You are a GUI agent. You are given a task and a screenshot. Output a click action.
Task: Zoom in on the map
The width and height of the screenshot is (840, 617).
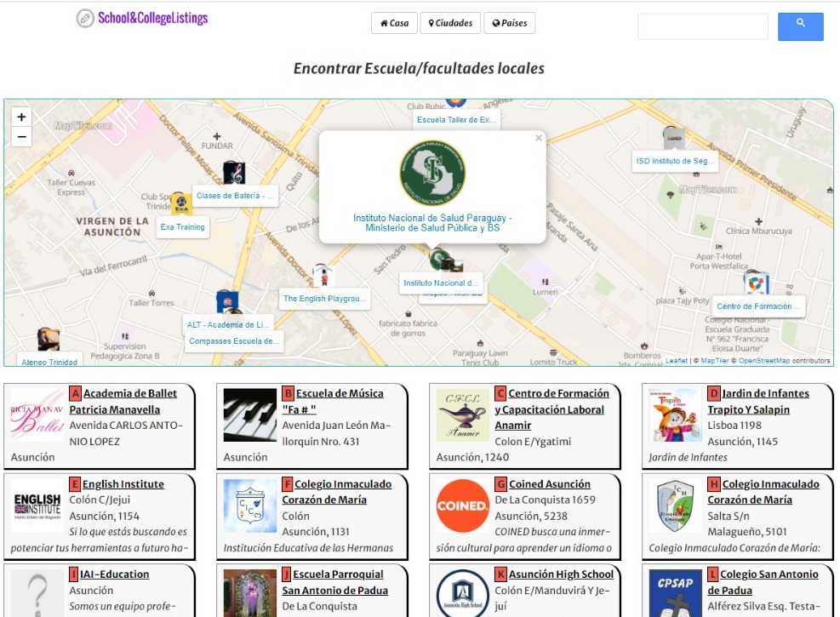click(x=21, y=117)
